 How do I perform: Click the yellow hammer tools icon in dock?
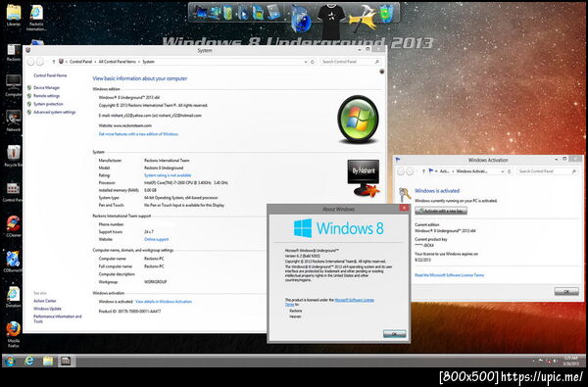click(x=362, y=18)
